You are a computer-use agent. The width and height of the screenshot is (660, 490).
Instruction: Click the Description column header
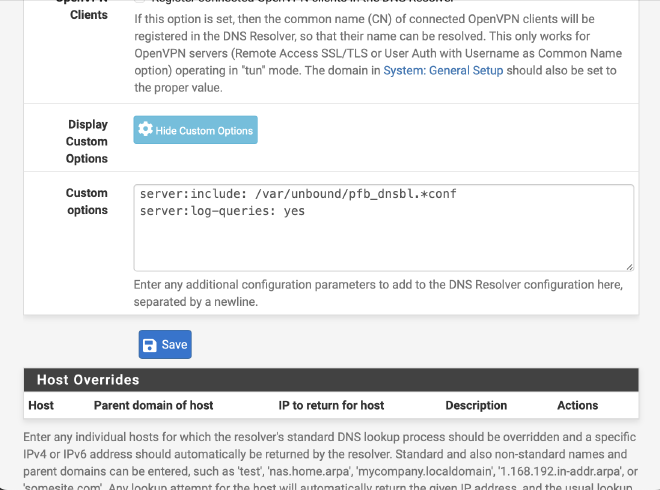click(476, 405)
